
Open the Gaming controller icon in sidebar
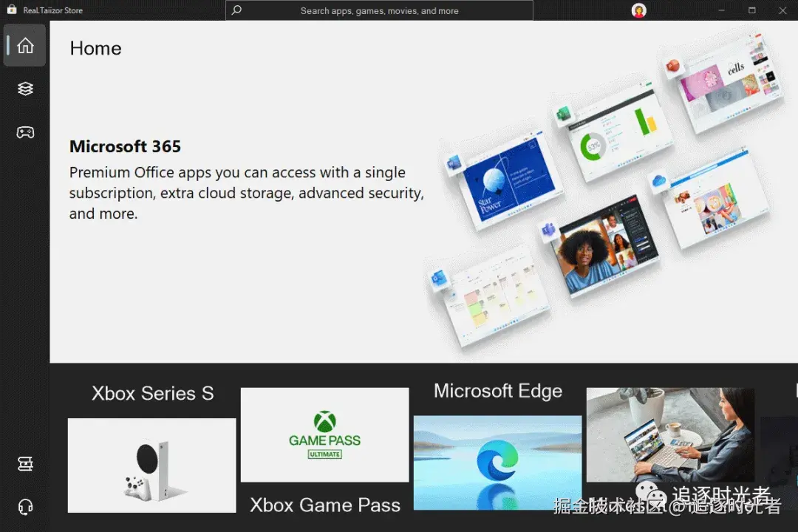pos(25,133)
